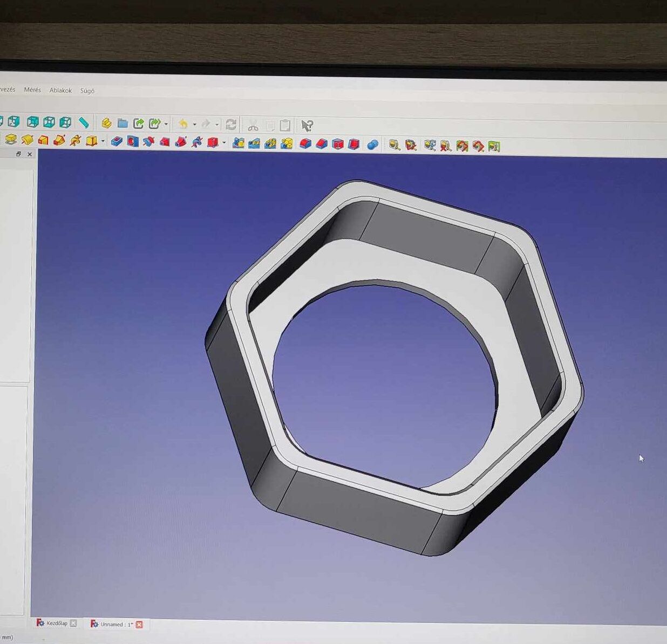Activate the Measure distance ruler tool
The width and height of the screenshot is (667, 644).
83,122
